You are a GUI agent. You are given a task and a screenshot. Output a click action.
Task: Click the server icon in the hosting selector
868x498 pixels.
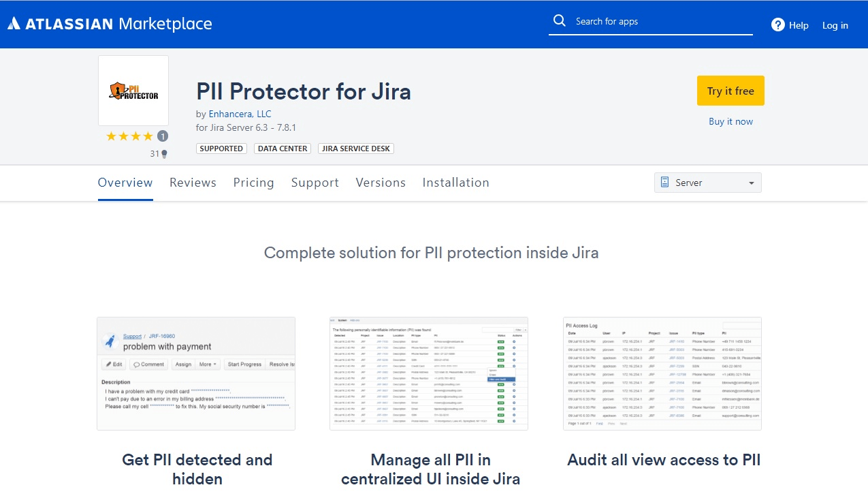(664, 182)
